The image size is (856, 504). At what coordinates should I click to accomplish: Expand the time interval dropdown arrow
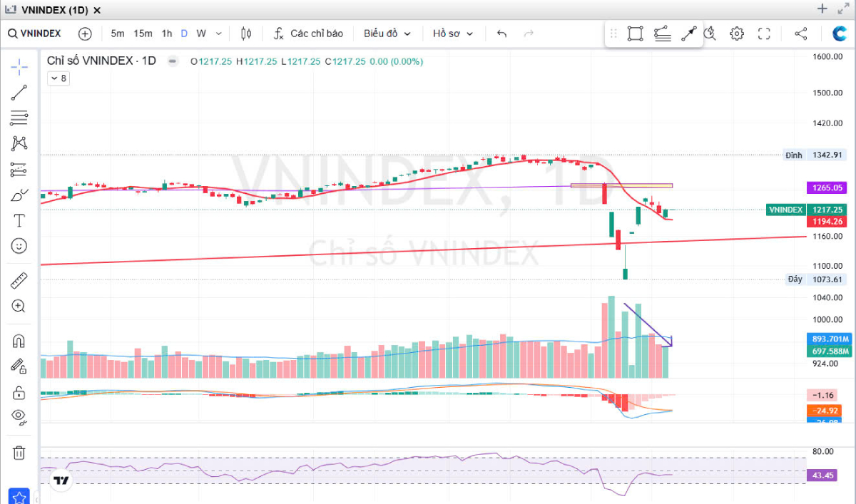pyautogui.click(x=218, y=34)
